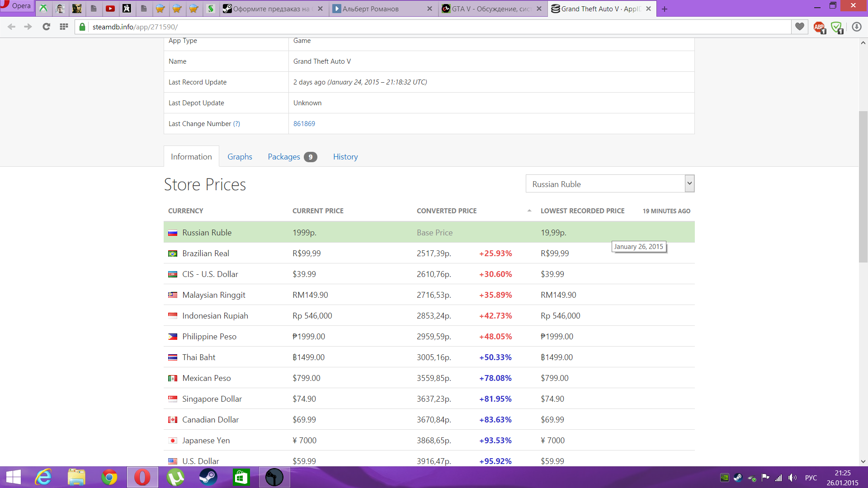The image size is (868, 488).
Task: Click the green secure padlock icon
Action: point(82,27)
